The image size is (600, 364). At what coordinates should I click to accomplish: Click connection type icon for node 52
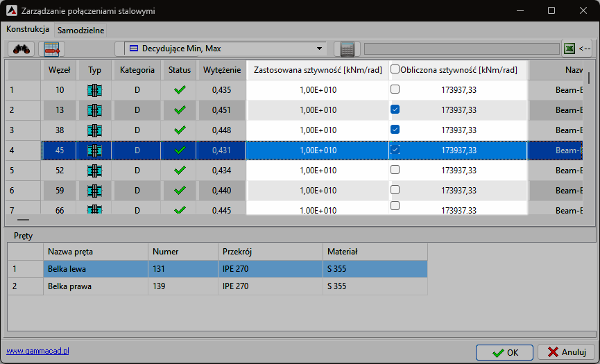tap(94, 171)
